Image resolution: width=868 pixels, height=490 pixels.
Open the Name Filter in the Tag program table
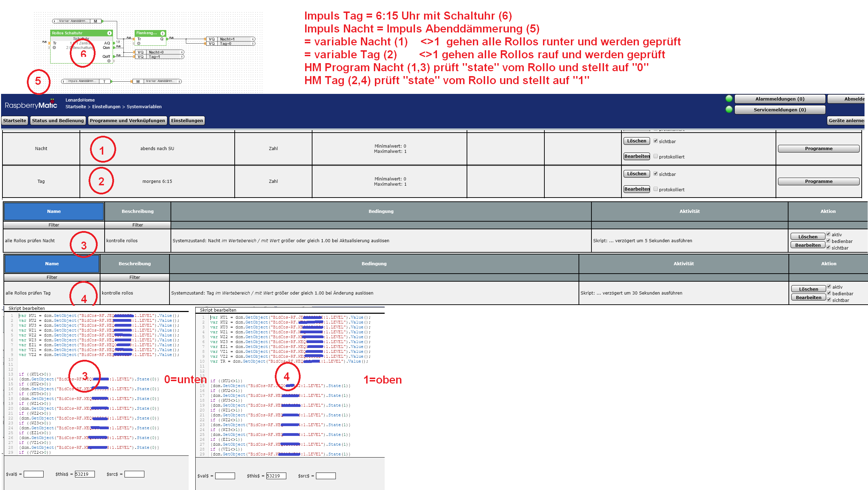(52, 277)
